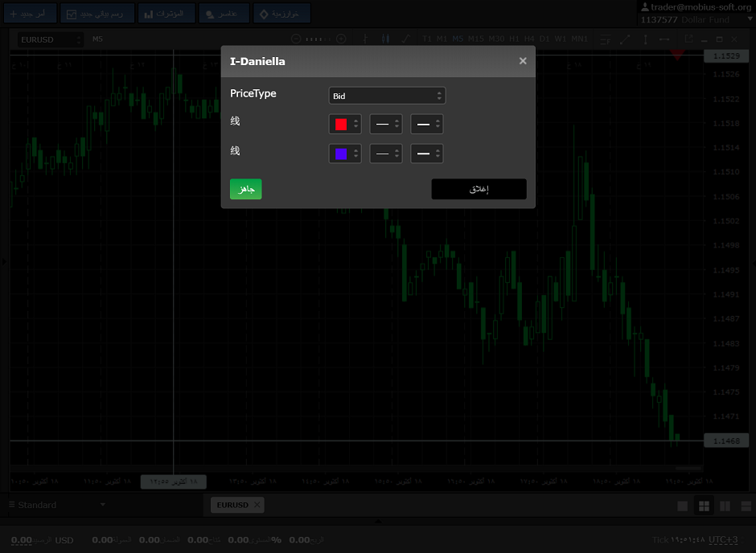Click the chart horizontal scrollbar handle
Image resolution: width=756 pixels, height=553 pixels.
tap(688, 468)
